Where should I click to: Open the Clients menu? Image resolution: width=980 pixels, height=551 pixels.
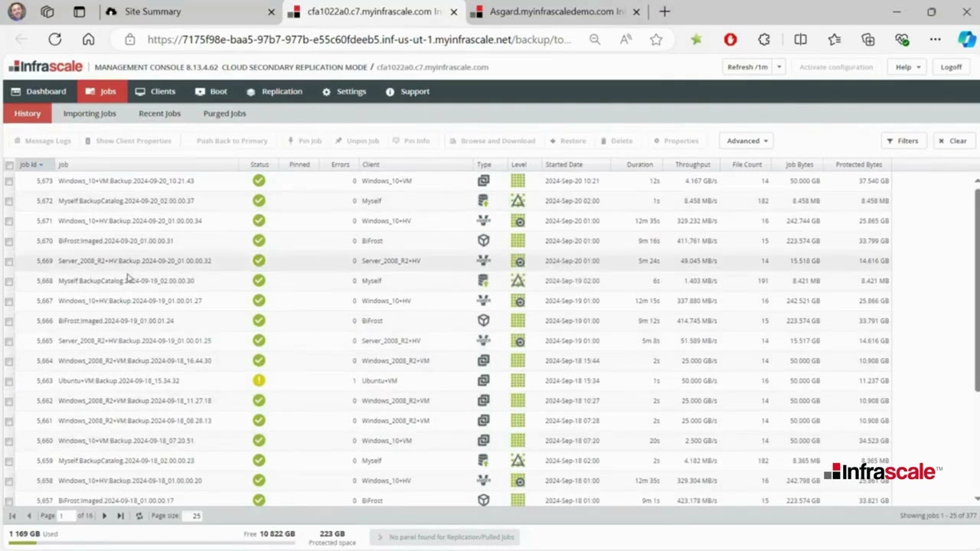(x=155, y=91)
